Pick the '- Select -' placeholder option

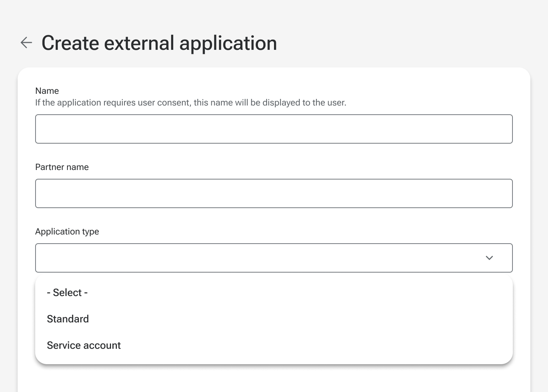point(67,292)
